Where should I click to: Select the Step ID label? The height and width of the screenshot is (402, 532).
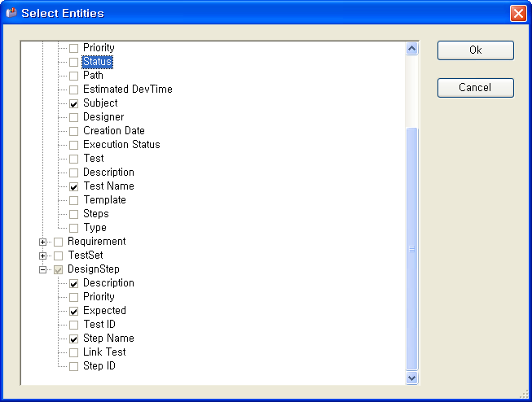[x=99, y=366]
